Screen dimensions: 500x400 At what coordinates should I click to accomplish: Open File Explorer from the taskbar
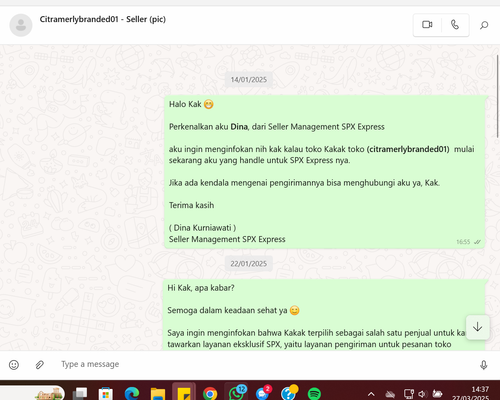tap(158, 394)
